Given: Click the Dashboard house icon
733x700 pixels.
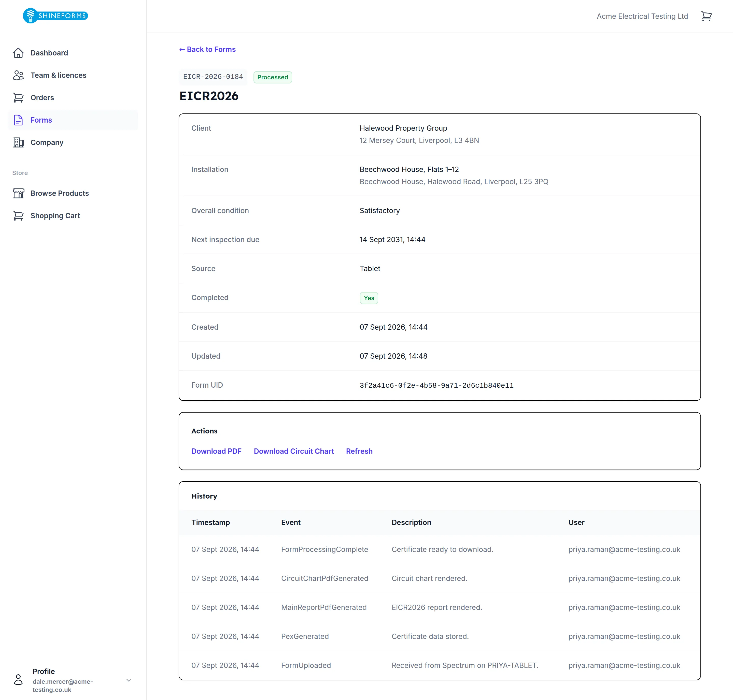Looking at the screenshot, I should [x=18, y=53].
